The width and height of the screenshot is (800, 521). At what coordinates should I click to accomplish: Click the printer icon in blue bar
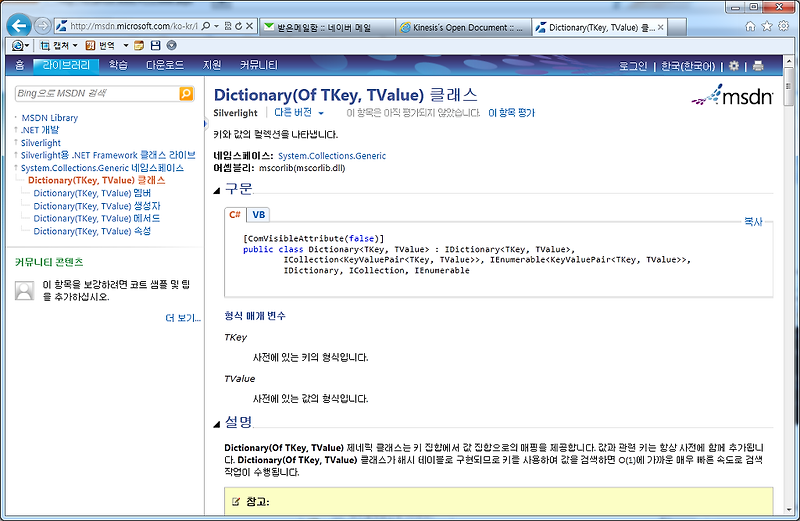click(x=758, y=65)
